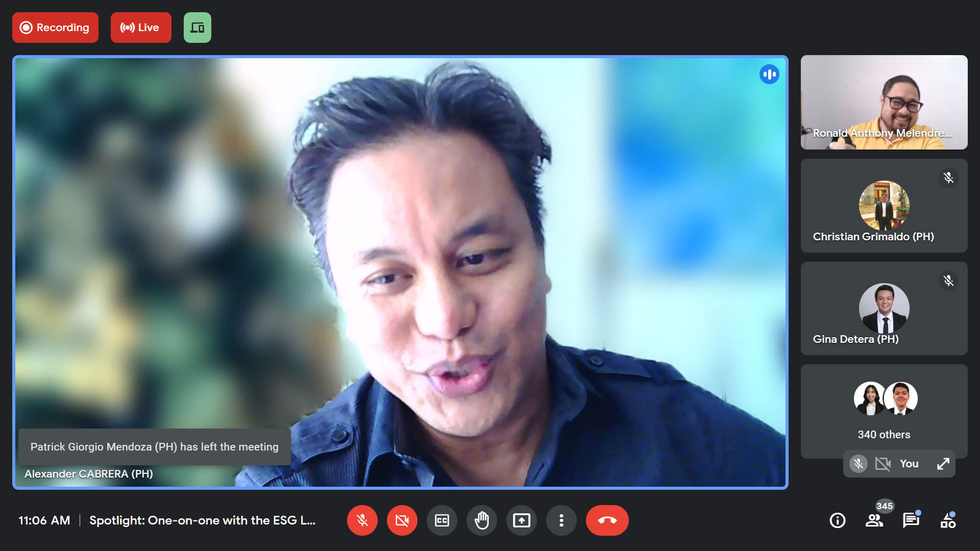Screen dimensions: 980x551
Task: Leave the call with the red hang-up button
Action: (x=607, y=520)
